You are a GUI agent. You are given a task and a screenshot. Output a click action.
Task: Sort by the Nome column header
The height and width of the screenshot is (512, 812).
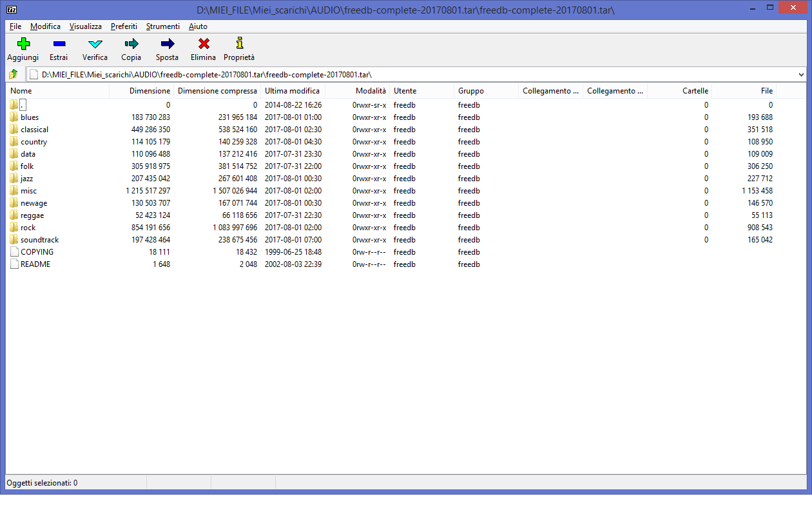[58, 91]
